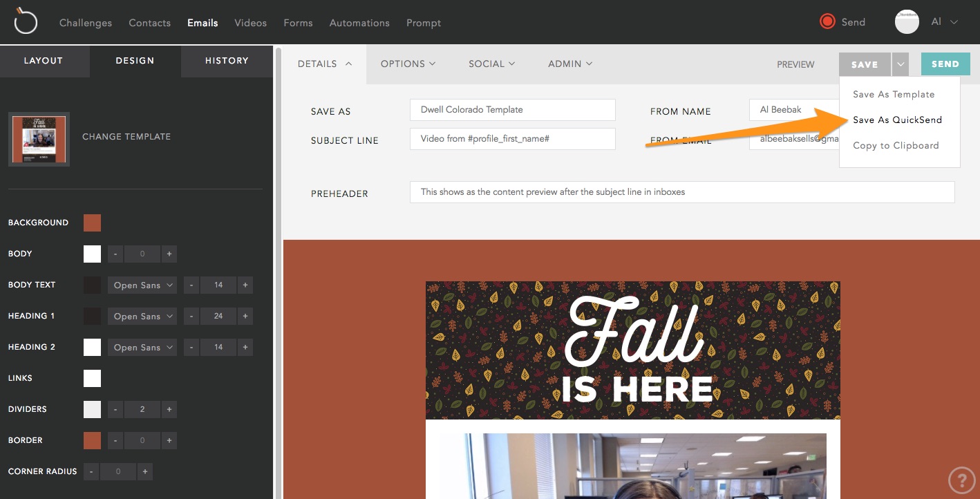
Task: Open the HEADING 2 color swatch
Action: [x=92, y=347]
